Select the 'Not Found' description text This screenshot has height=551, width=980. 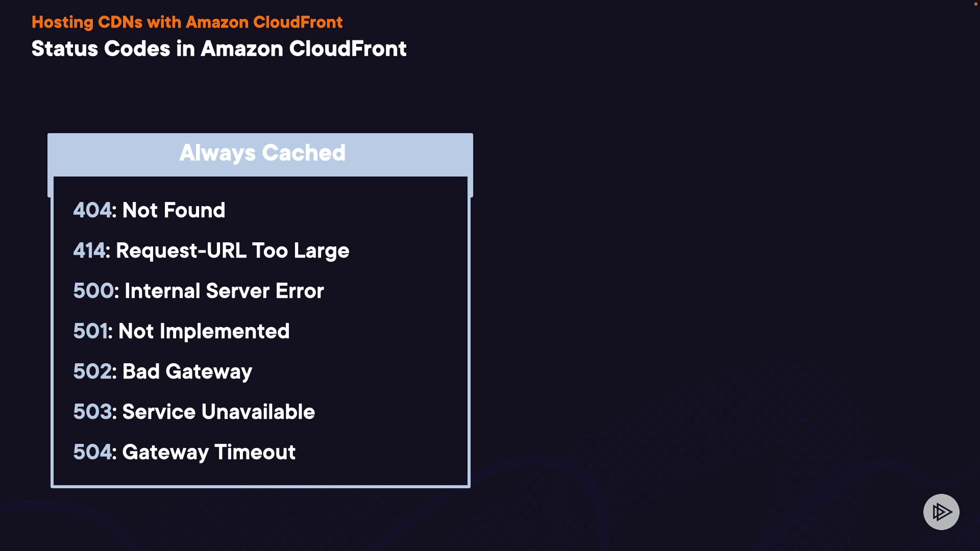point(174,210)
